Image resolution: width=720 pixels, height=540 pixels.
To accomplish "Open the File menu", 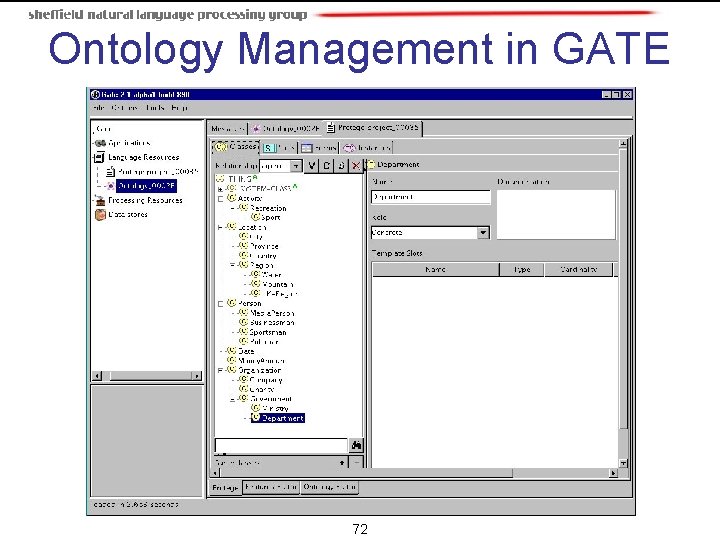I will pyautogui.click(x=98, y=108).
